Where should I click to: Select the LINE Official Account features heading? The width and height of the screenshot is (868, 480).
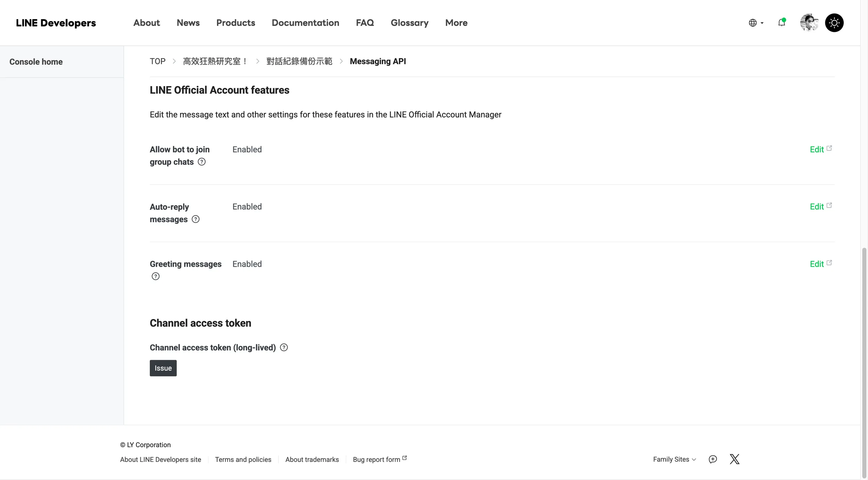(x=220, y=90)
